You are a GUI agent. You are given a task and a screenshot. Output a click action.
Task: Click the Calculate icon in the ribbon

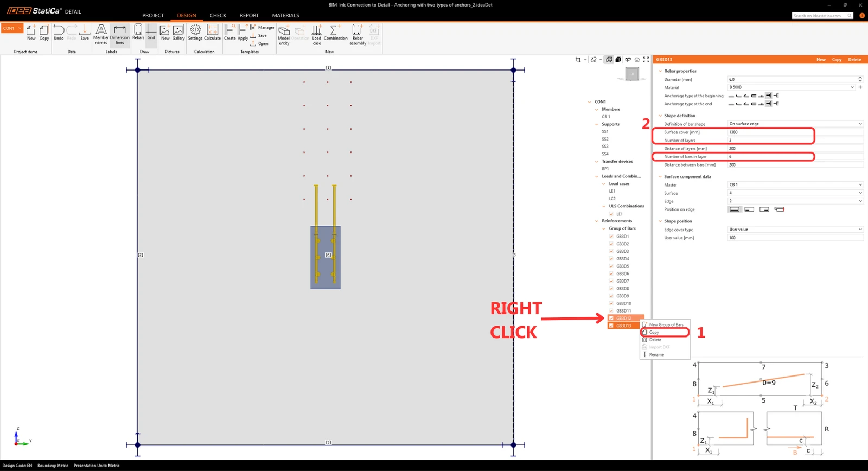click(212, 32)
